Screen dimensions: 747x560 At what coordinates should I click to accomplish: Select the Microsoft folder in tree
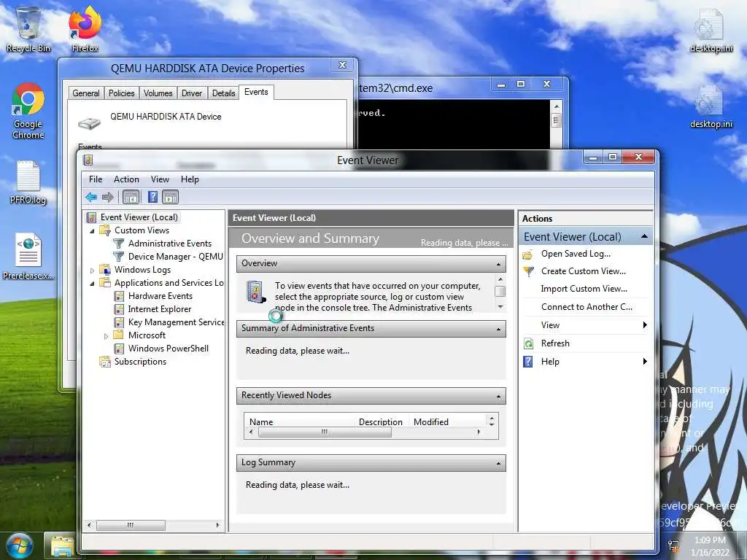pyautogui.click(x=146, y=335)
